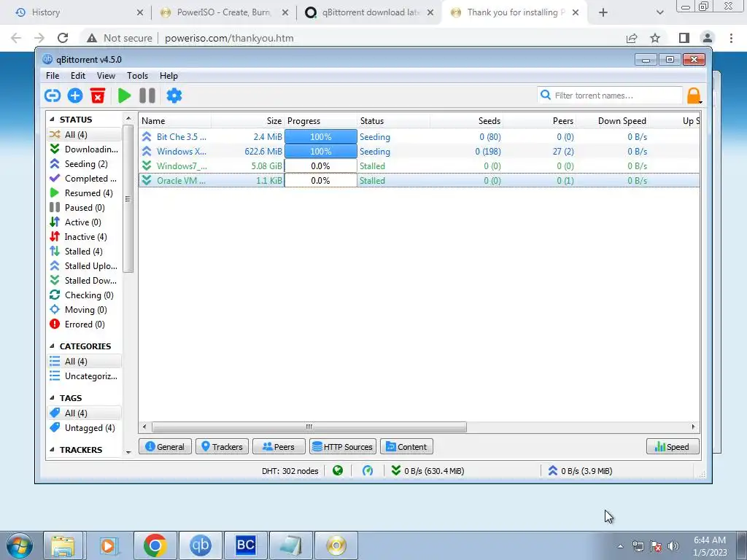The image size is (747, 560).
Task: Select the Untagged (4) tag filter
Action: pos(85,428)
